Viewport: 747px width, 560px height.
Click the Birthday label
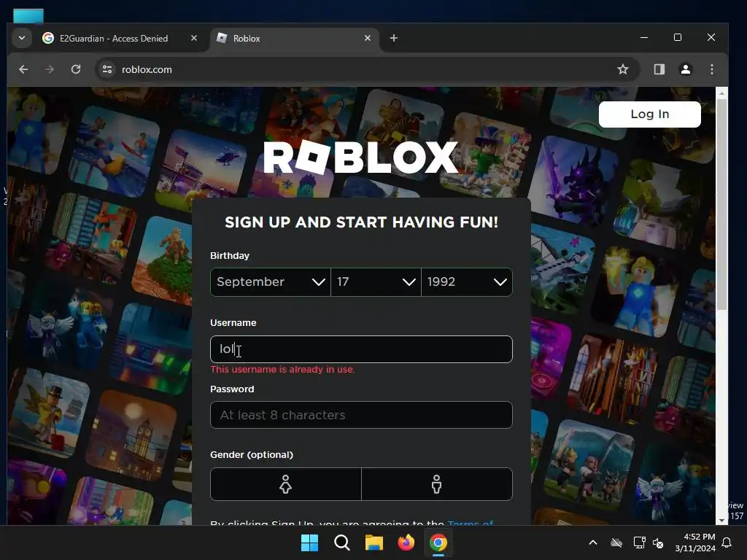[230, 256]
